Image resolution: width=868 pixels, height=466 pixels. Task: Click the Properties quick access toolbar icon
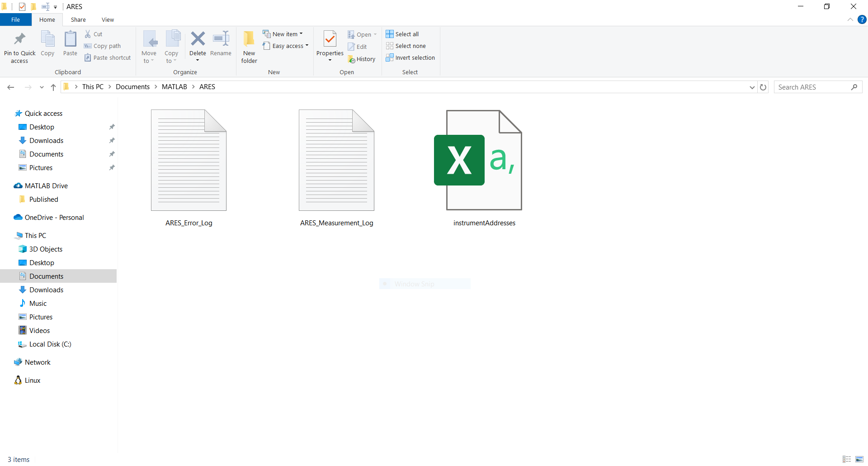[x=22, y=6]
